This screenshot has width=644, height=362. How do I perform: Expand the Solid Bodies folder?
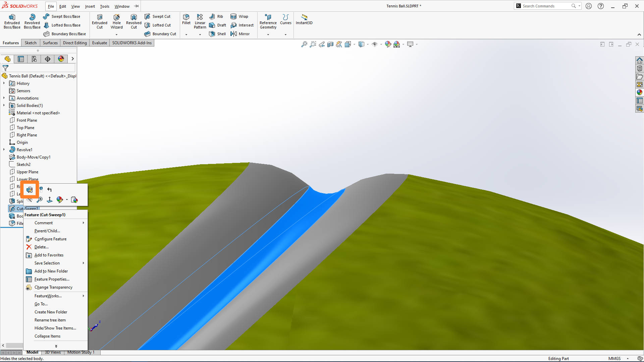[4, 105]
